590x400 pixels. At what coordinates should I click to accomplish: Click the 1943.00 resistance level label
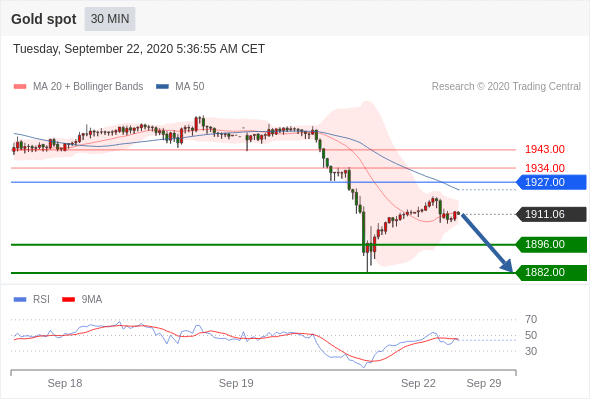545,149
